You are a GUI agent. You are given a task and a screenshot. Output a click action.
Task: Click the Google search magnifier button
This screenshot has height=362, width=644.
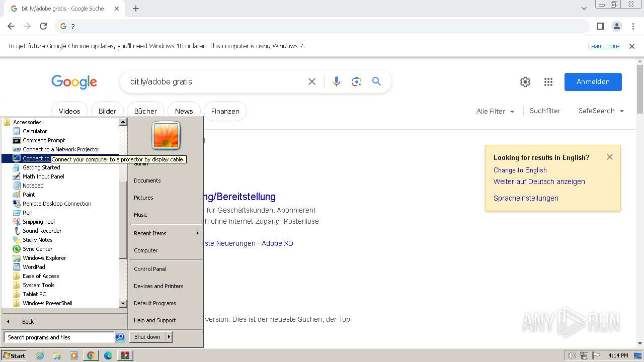(x=376, y=81)
